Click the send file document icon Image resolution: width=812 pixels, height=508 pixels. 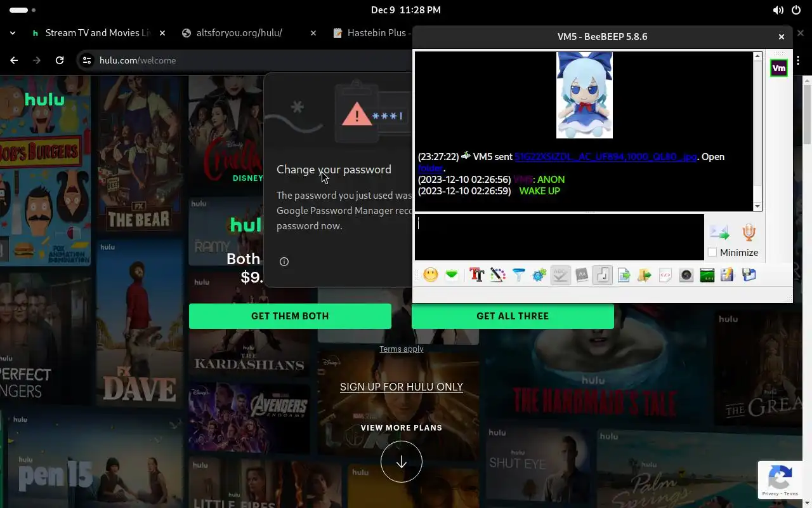624,275
